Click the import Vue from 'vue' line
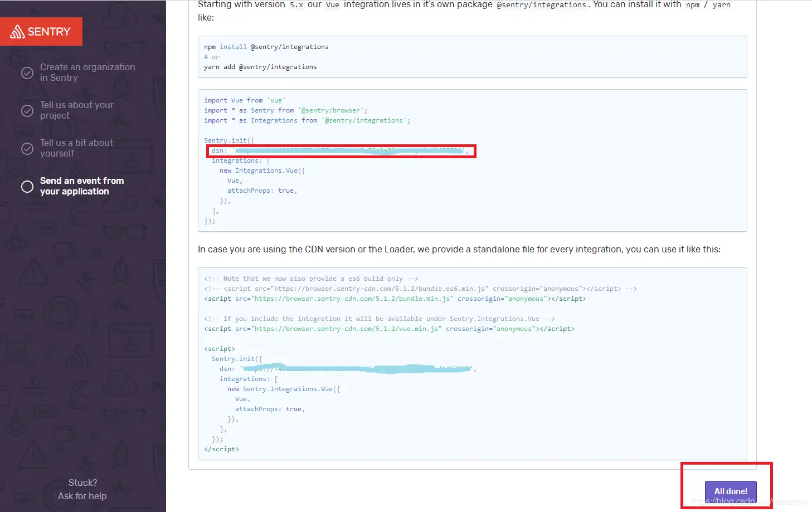 [245, 100]
